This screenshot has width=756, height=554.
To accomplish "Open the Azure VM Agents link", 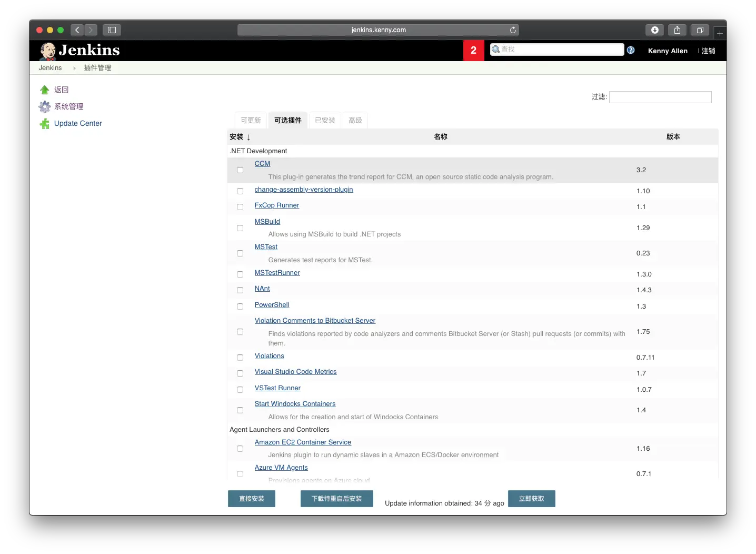I will 281,468.
